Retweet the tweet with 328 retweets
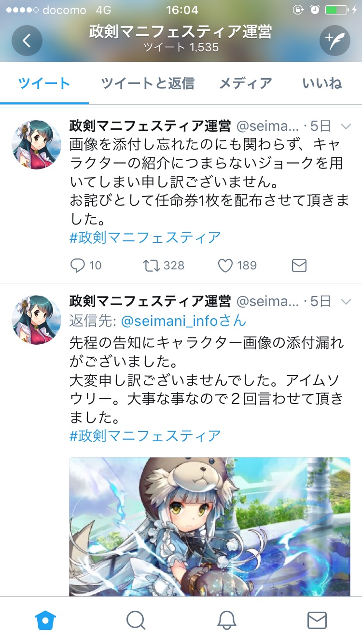 (164, 266)
